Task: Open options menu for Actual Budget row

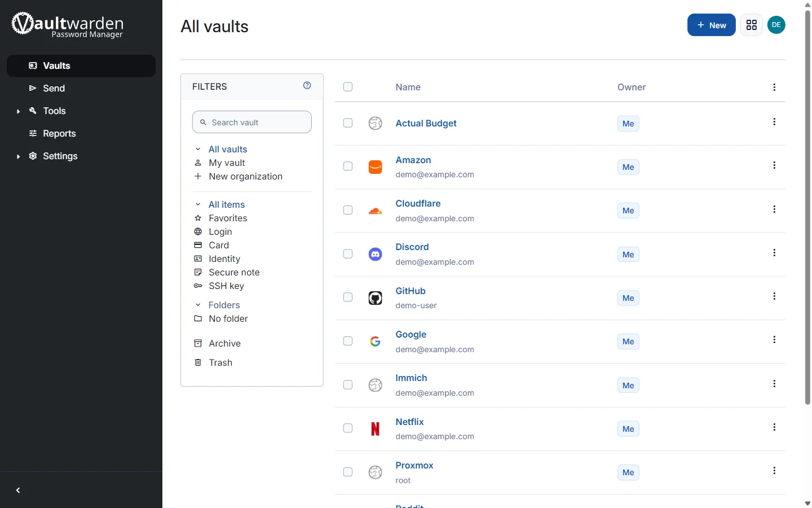Action: [774, 122]
